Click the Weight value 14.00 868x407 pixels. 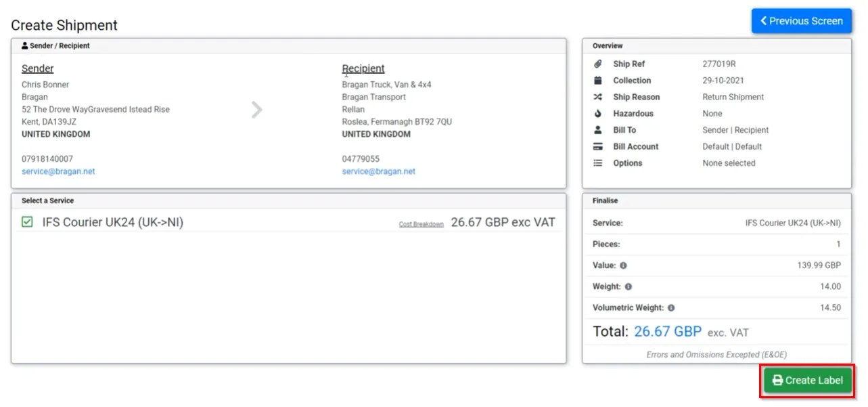click(x=831, y=287)
